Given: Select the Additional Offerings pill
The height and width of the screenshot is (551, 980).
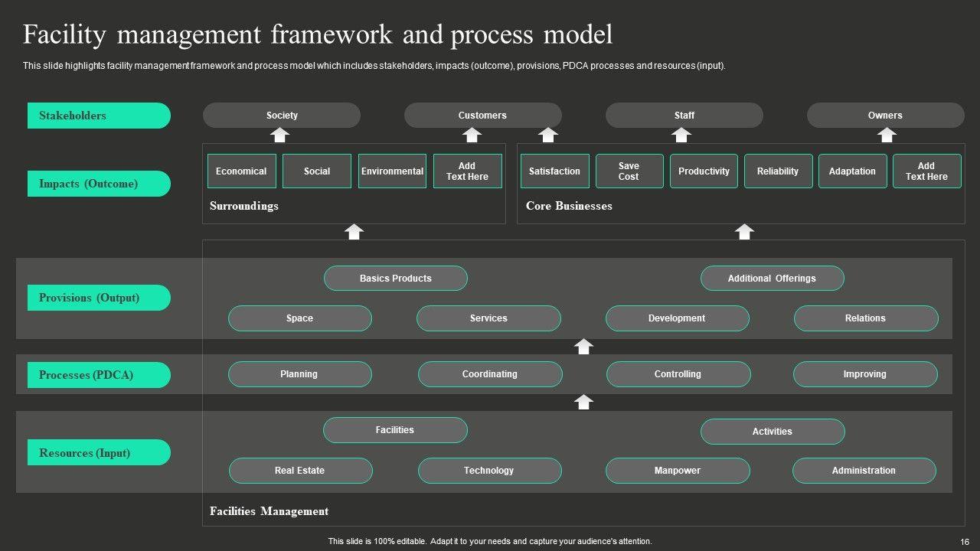Looking at the screenshot, I should pyautogui.click(x=772, y=279).
